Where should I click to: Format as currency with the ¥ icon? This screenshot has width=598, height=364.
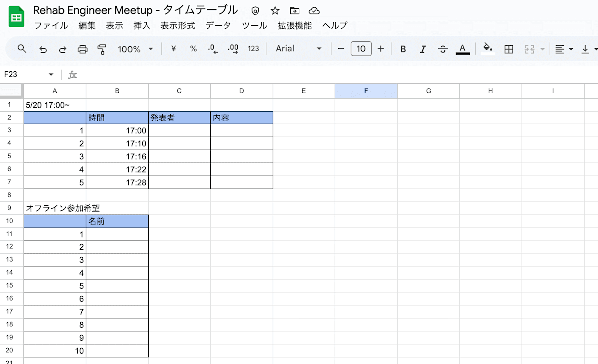174,49
